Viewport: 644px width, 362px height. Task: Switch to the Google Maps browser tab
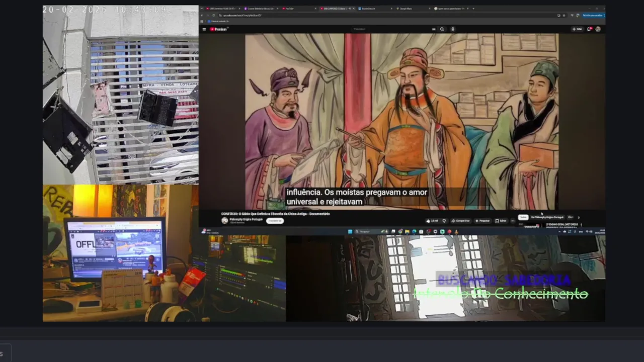point(414,9)
